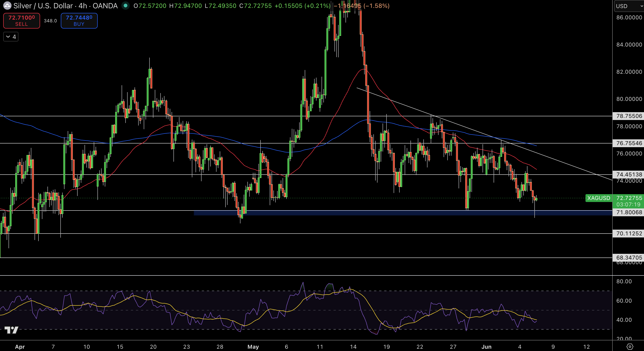Open the USD currency dropdown
The width and height of the screenshot is (644, 351).
click(629, 6)
